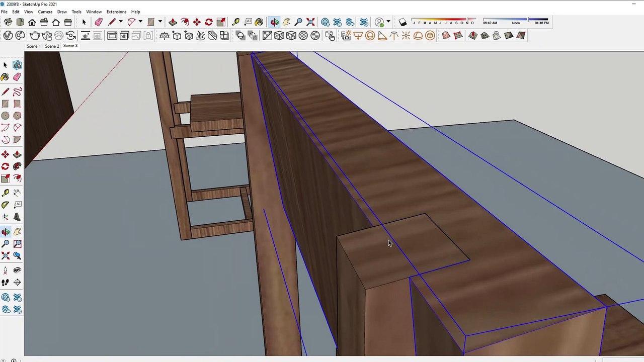Pick the Eraser tool in top toolbar
Viewport: 644px width, 362px height.
coord(99,22)
